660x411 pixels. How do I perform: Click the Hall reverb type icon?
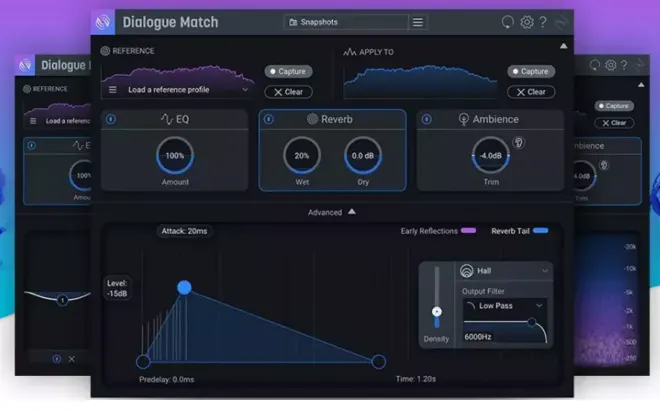point(466,271)
